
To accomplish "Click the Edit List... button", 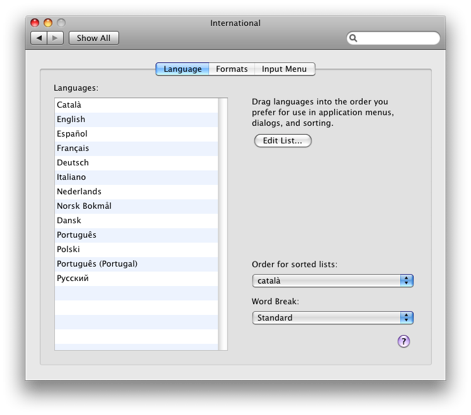I will click(283, 141).
